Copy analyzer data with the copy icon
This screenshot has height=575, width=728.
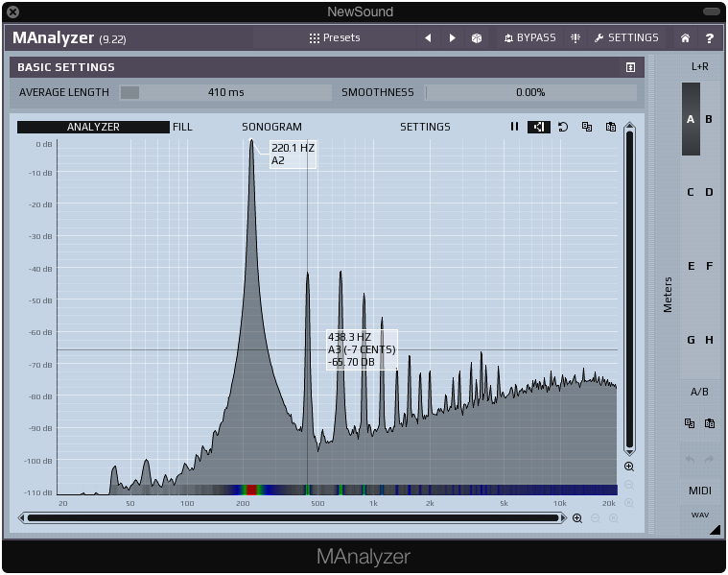pos(587,127)
